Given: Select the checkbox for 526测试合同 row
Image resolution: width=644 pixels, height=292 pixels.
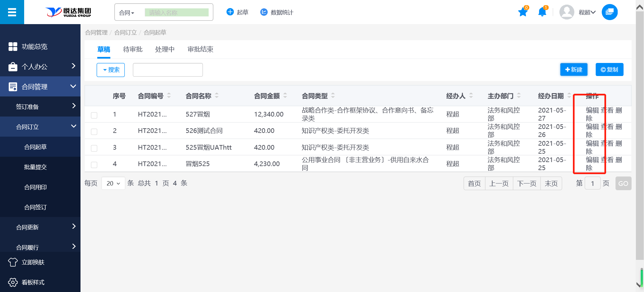Looking at the screenshot, I should (94, 132).
